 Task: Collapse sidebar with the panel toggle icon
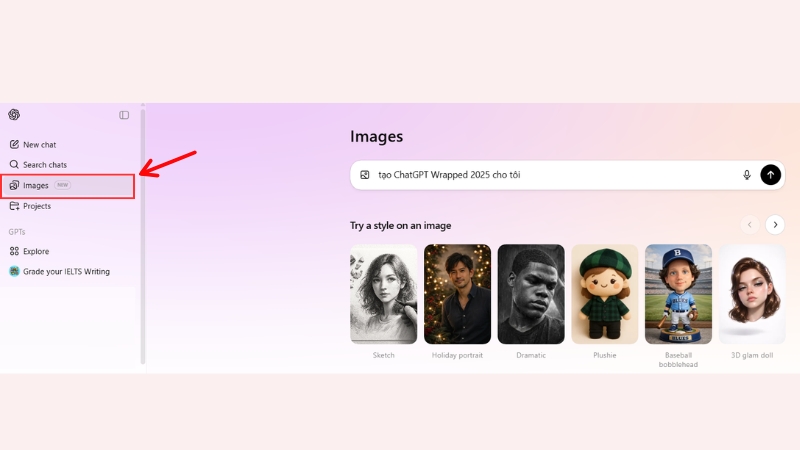click(124, 115)
